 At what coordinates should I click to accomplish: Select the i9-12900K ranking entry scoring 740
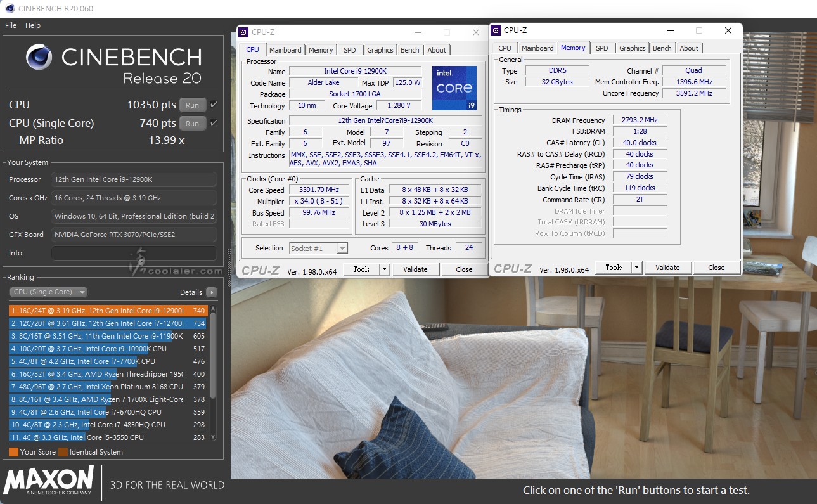pos(108,311)
